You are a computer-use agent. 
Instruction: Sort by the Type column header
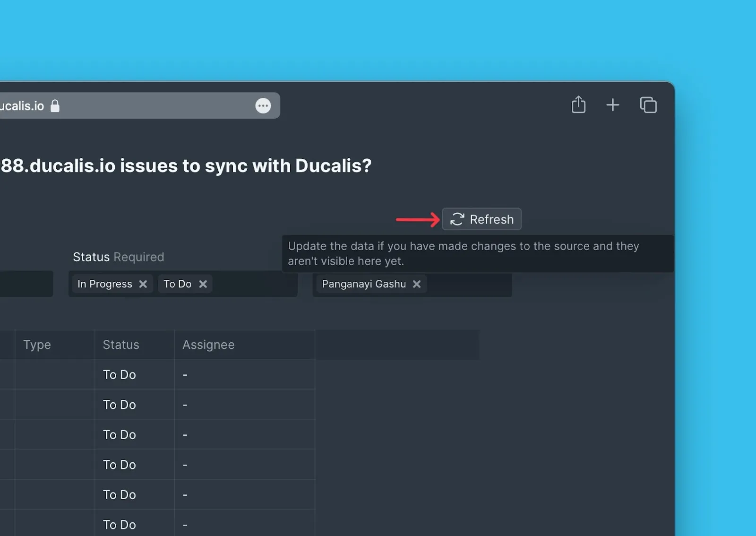pyautogui.click(x=37, y=345)
